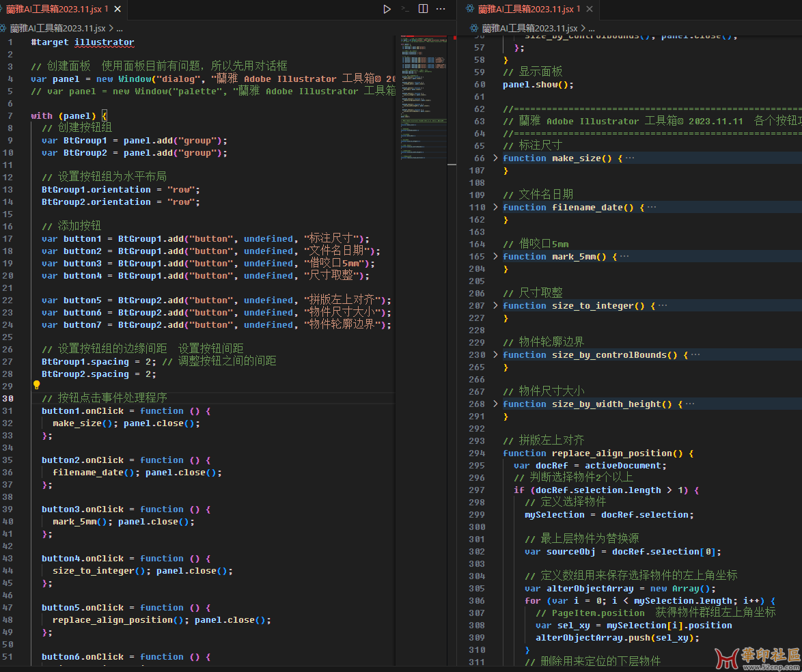The width and height of the screenshot is (802, 672).
Task: Click the comment 创建按钮组 on line 8
Action: click(77, 127)
